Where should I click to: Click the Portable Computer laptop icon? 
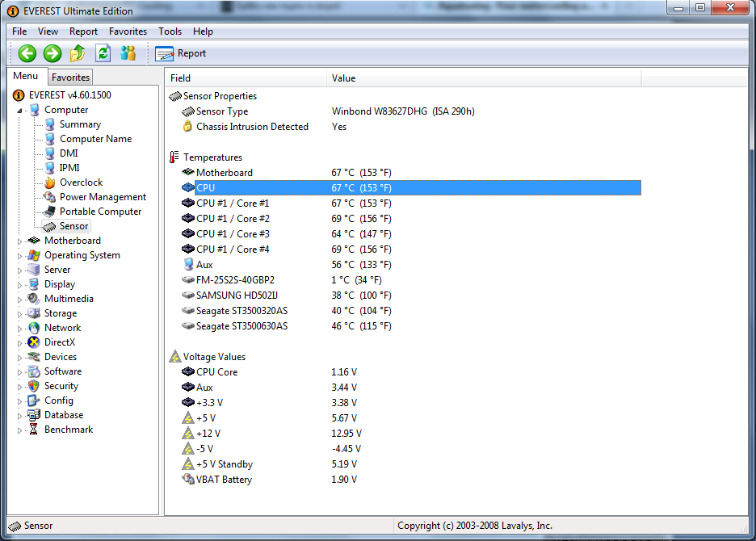pos(48,212)
